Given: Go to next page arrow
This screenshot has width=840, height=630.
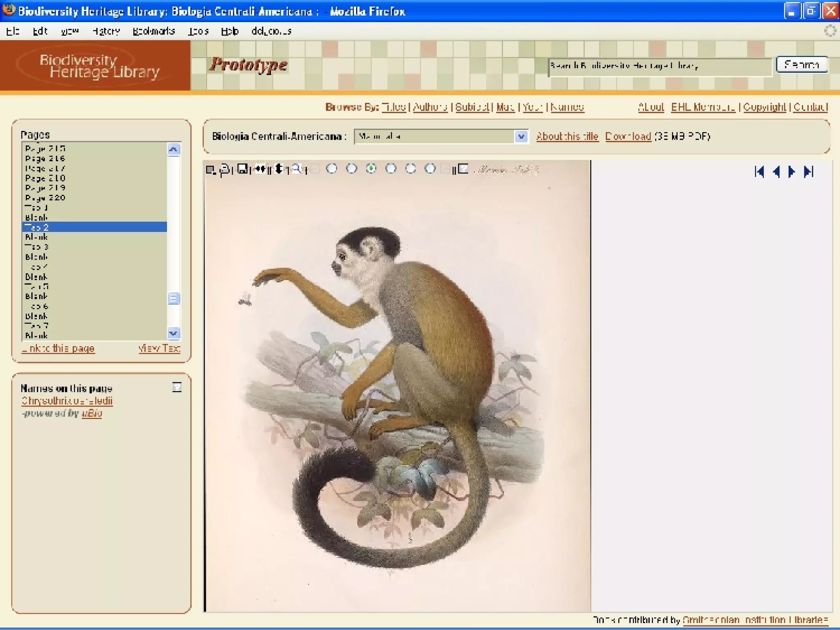Looking at the screenshot, I should point(792,171).
